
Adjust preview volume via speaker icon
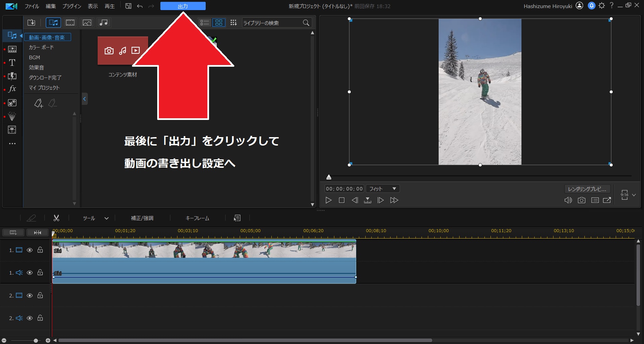pyautogui.click(x=568, y=200)
